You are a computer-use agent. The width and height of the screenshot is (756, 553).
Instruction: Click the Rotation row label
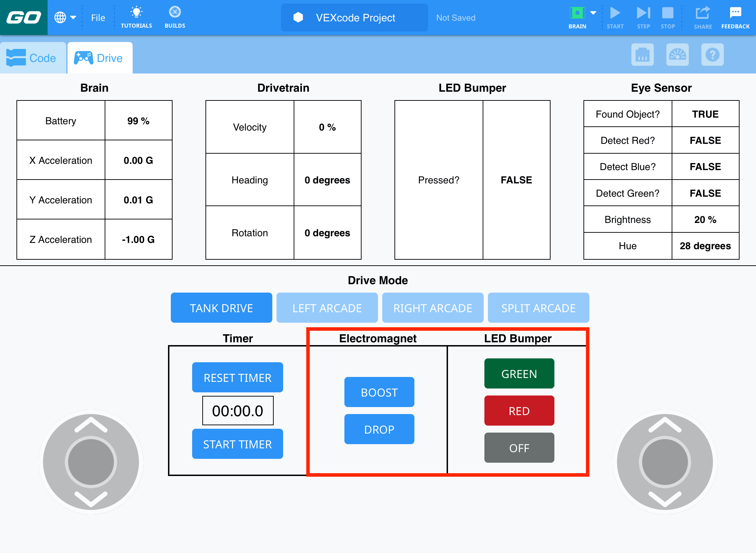point(250,233)
